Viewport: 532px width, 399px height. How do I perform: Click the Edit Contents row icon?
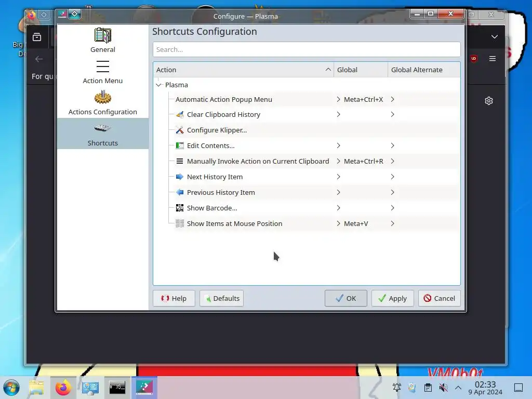(x=180, y=145)
